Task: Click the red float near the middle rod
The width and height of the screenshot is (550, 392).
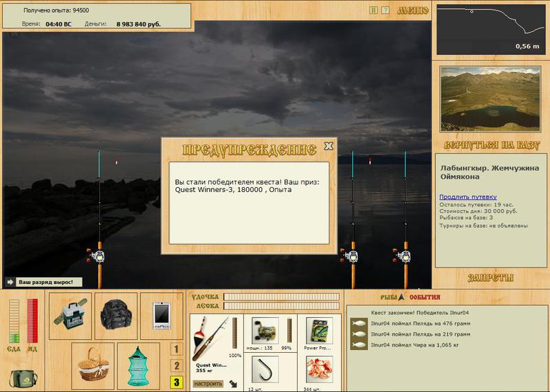Action: [370, 161]
